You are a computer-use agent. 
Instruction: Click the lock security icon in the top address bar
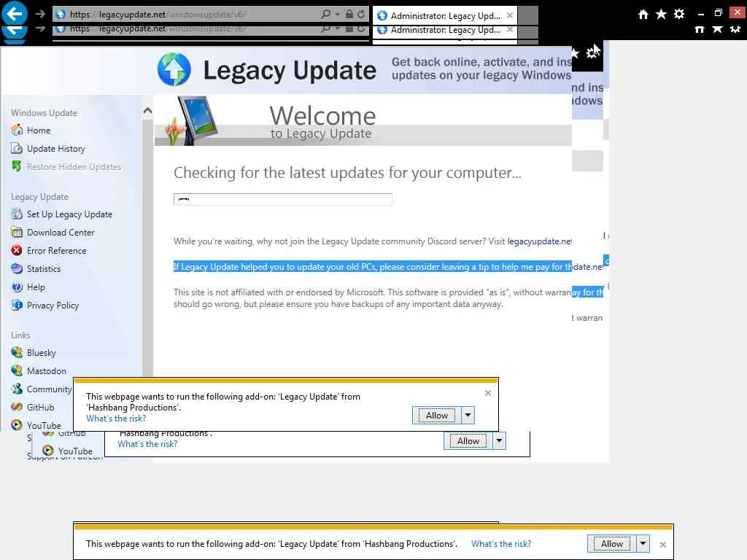pos(349,15)
